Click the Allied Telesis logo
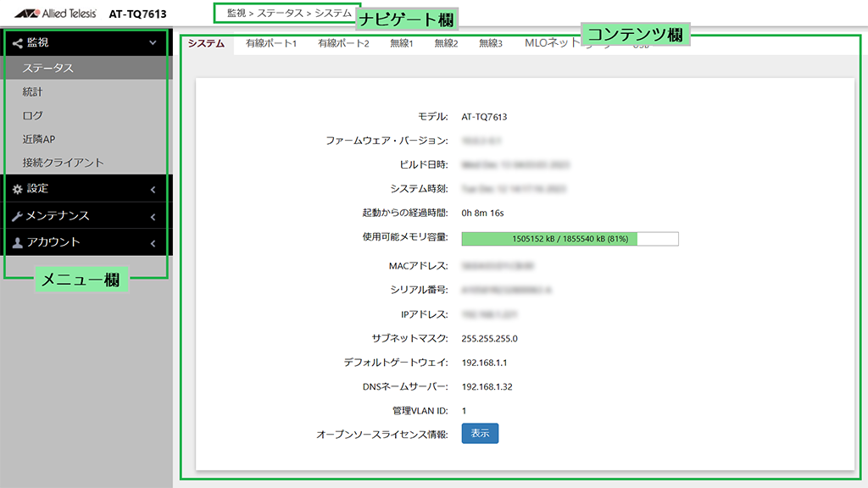868x488 pixels. [53, 14]
